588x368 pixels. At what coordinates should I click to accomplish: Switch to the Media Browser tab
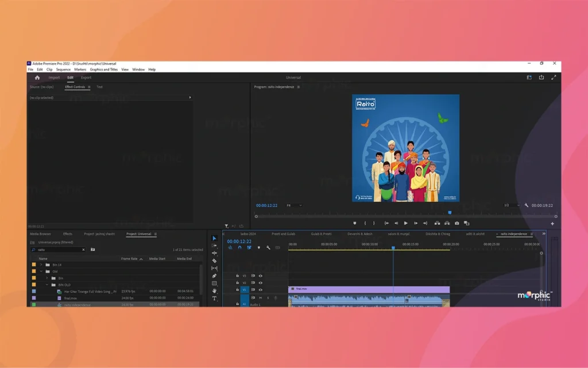(x=41, y=234)
